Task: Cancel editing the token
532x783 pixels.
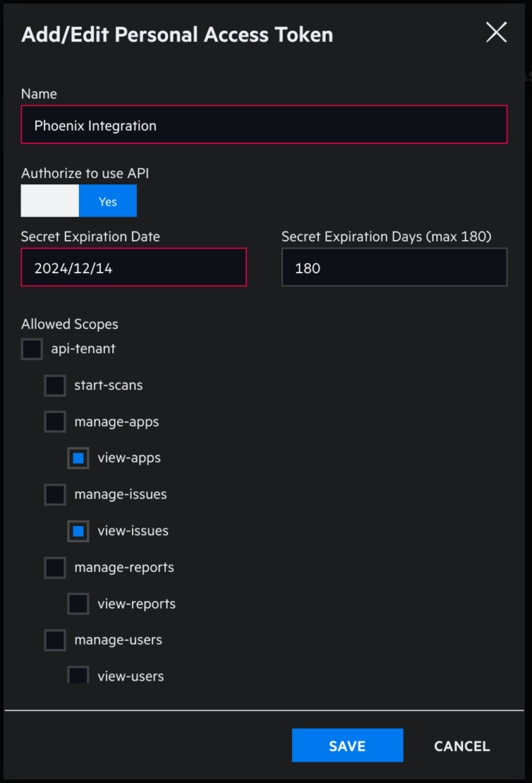Action: point(462,746)
